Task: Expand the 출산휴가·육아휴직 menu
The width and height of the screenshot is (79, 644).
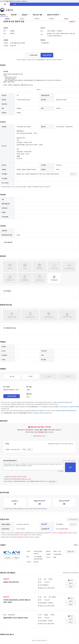Action: click(54, 15)
